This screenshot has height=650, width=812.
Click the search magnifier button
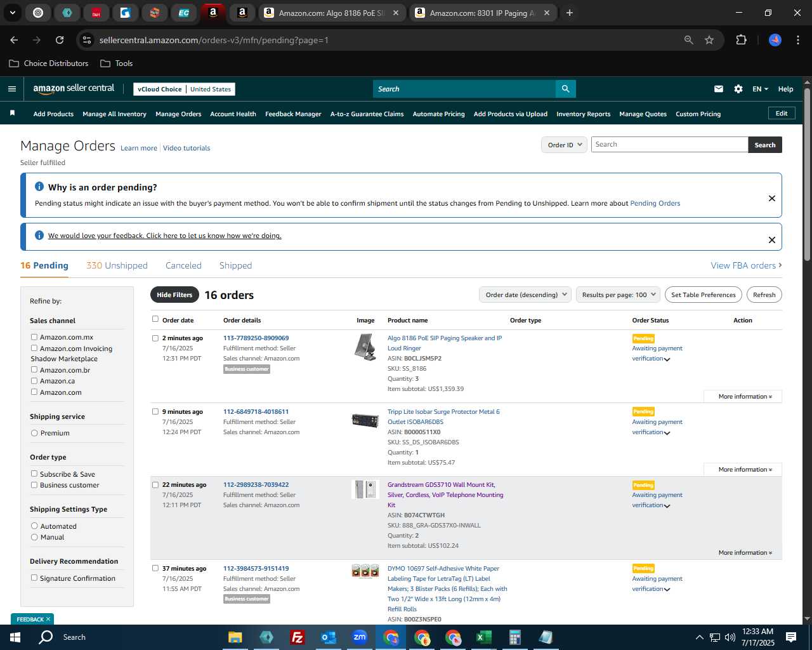tap(565, 89)
